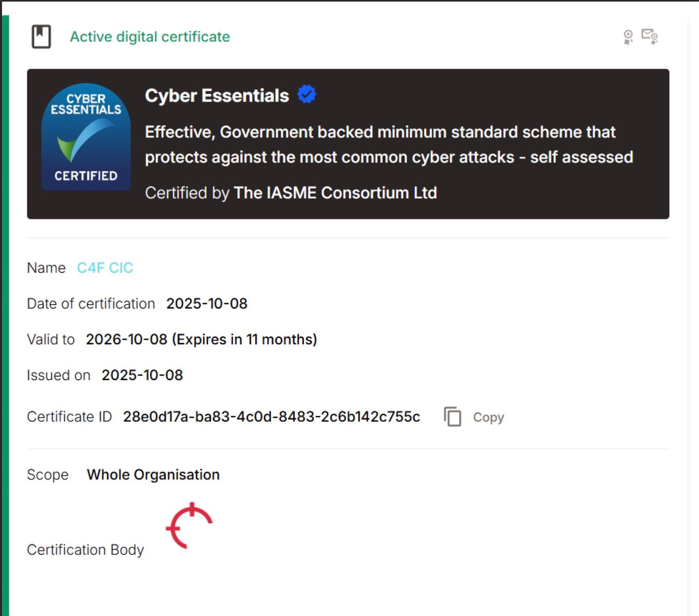
Task: Click the Cyber Essentials Certified logo badge
Action: click(86, 137)
